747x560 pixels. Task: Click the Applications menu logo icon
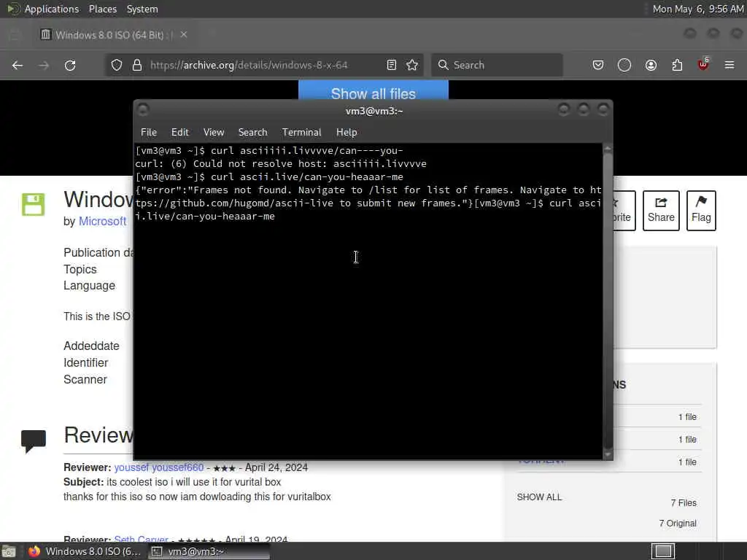pos(13,9)
